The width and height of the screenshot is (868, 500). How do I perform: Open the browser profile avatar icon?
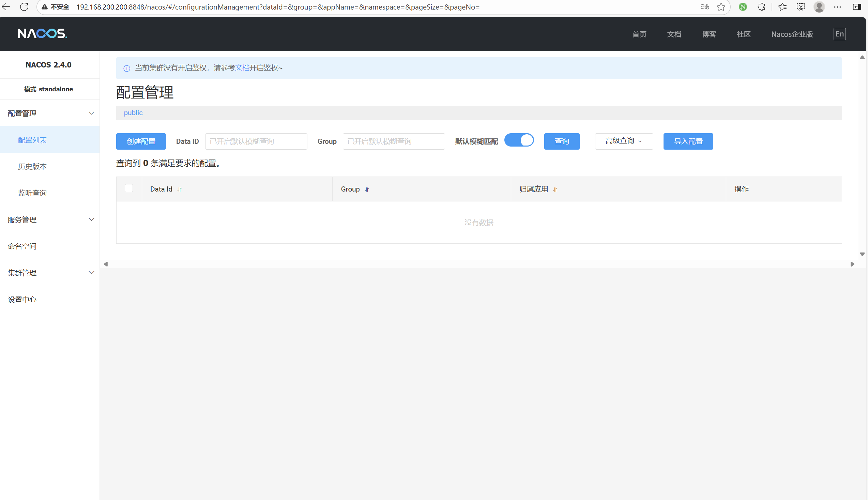coord(819,7)
